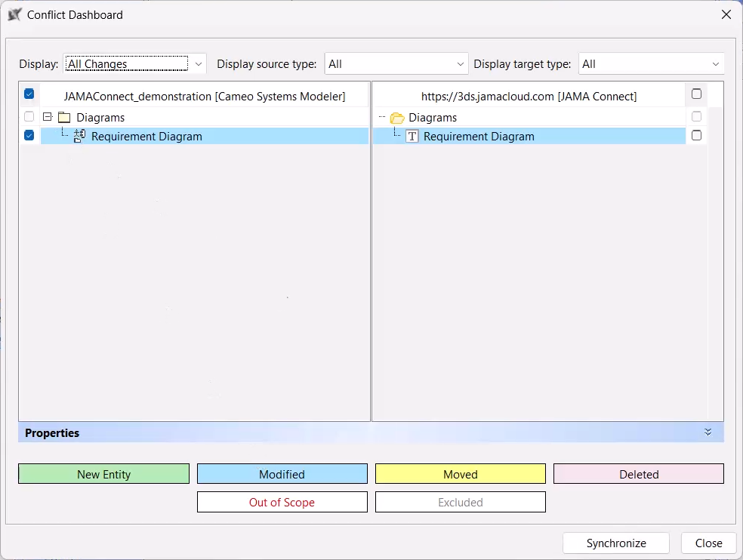
Task: Uncheck the Cameo Requirement Diagram checkbox
Action: pos(29,136)
